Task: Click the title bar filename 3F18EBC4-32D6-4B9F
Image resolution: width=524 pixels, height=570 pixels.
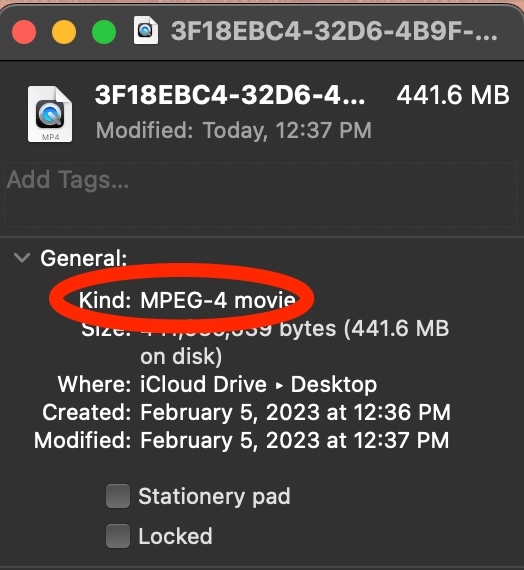Action: [334, 31]
